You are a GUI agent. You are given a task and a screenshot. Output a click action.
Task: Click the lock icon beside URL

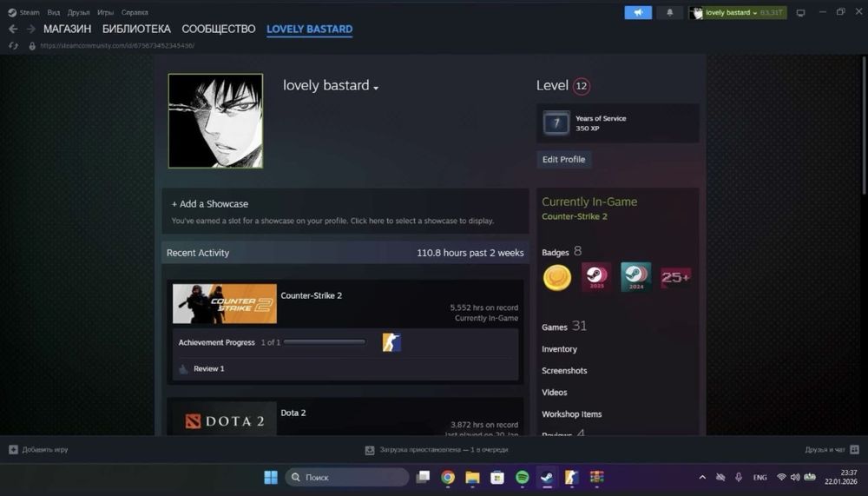[32, 46]
